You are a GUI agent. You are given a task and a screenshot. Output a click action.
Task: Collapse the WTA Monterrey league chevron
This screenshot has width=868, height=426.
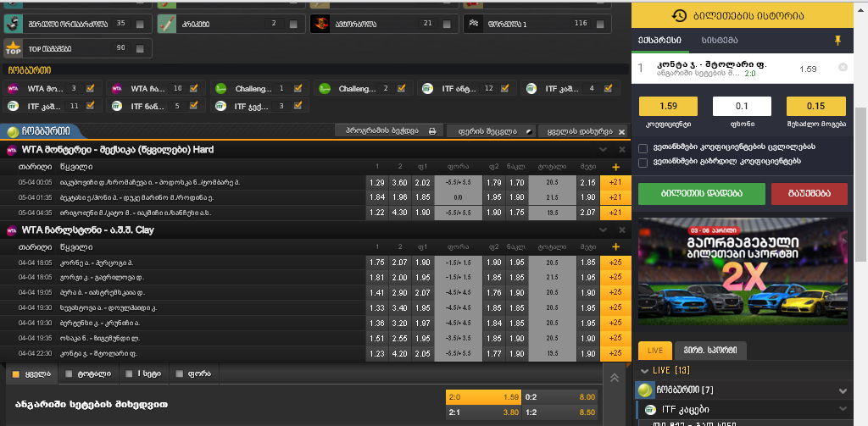[x=604, y=150]
